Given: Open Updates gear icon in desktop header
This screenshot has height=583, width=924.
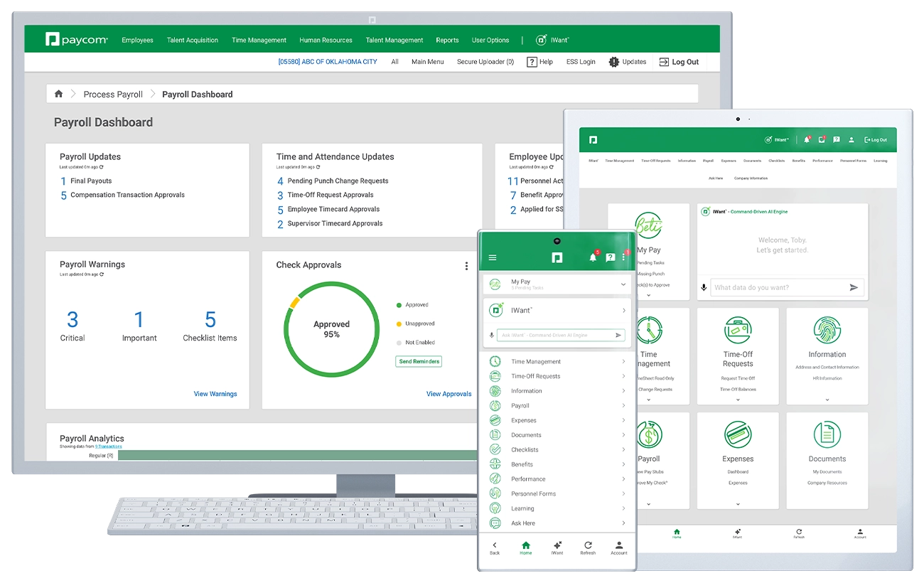Looking at the screenshot, I should click(614, 62).
